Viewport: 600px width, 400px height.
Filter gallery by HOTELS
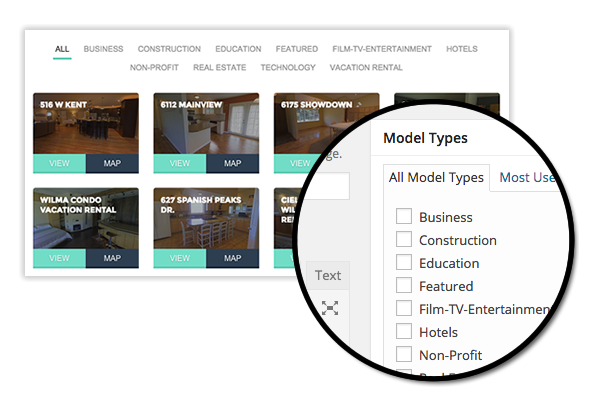(461, 49)
